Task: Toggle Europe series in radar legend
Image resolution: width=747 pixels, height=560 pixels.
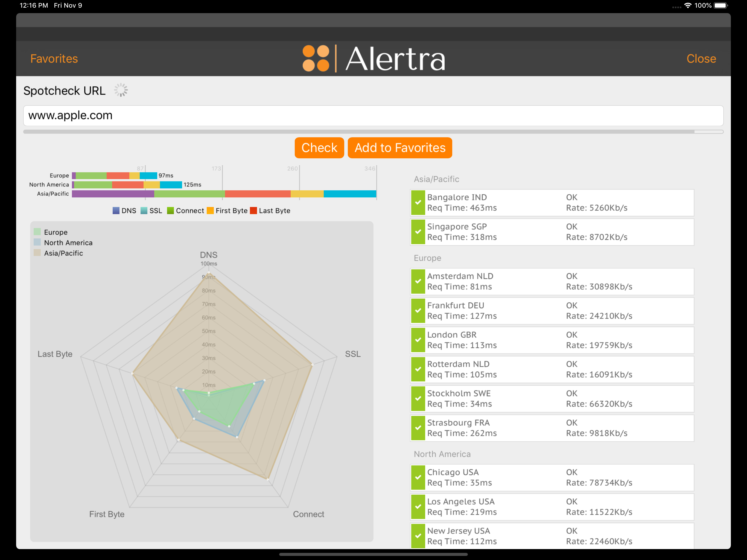Action: coord(37,232)
